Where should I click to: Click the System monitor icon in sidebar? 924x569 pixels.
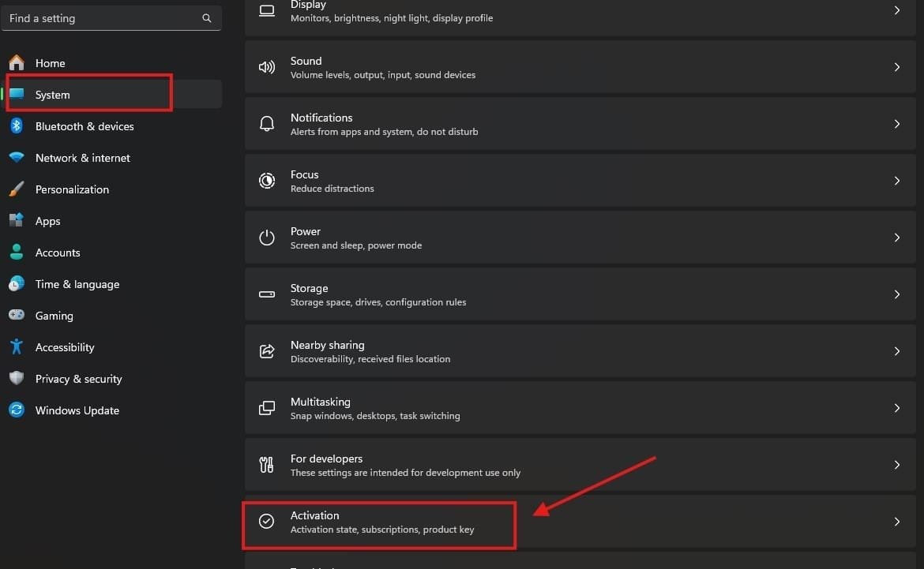(17, 94)
